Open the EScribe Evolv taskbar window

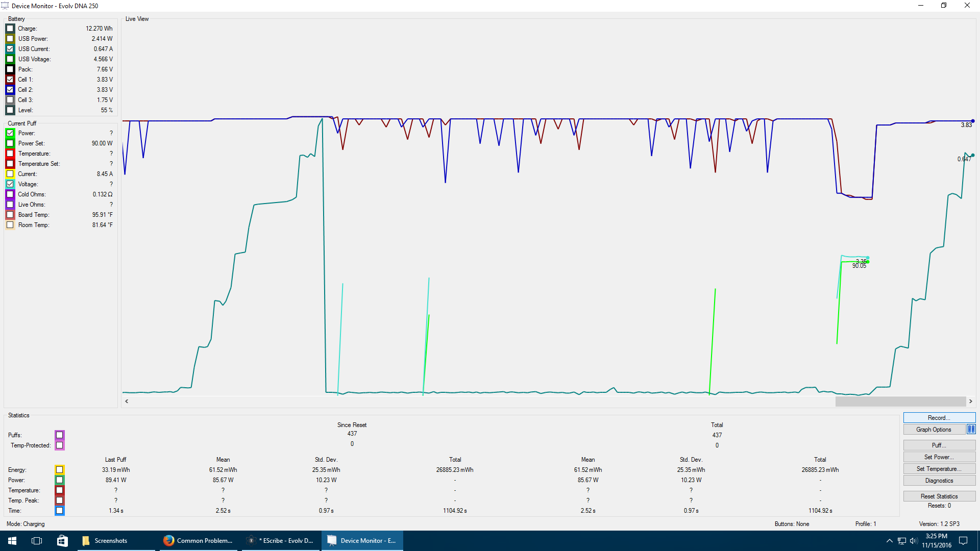[x=281, y=541]
